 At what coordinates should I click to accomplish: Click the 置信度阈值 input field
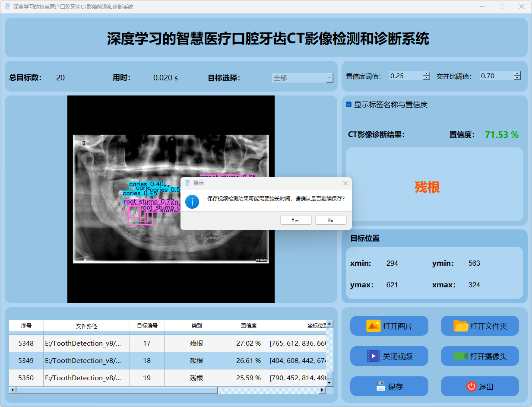pos(405,76)
